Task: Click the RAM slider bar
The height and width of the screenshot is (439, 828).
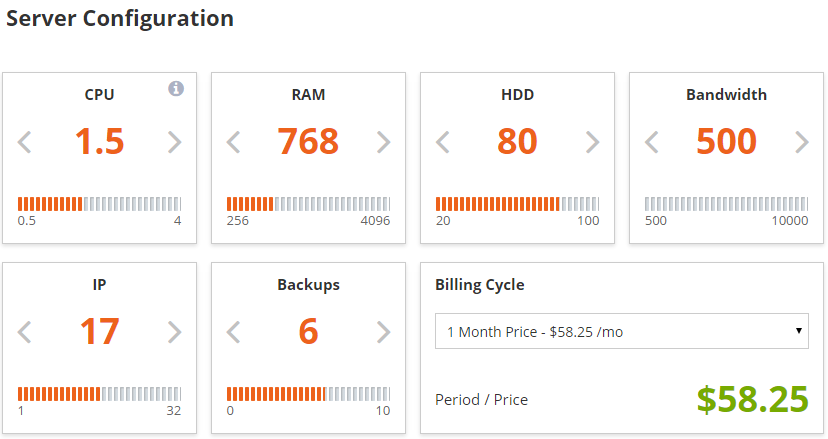Action: pyautogui.click(x=308, y=204)
